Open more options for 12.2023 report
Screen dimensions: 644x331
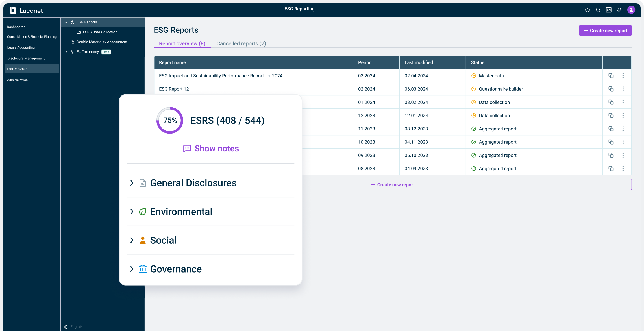(x=623, y=116)
